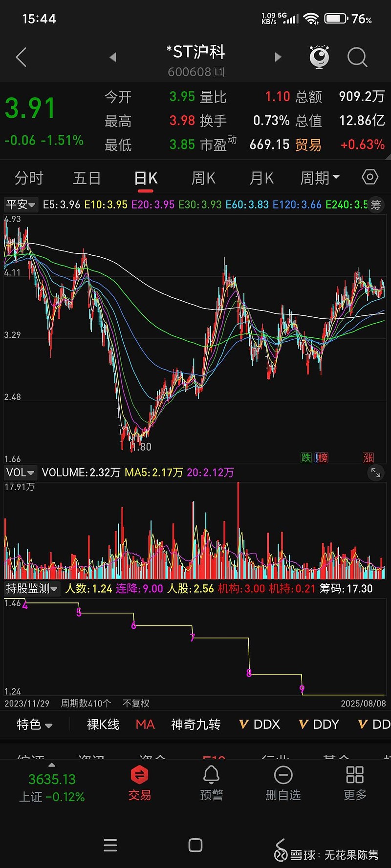Switch to previous stock with left triangle
The height and width of the screenshot is (868, 391).
click(x=113, y=57)
